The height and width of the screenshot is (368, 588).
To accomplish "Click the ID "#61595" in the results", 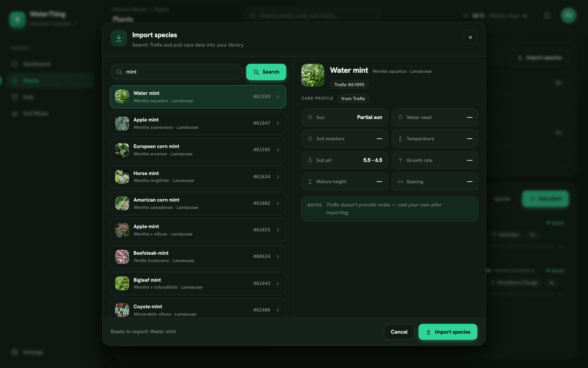I will click(262, 150).
